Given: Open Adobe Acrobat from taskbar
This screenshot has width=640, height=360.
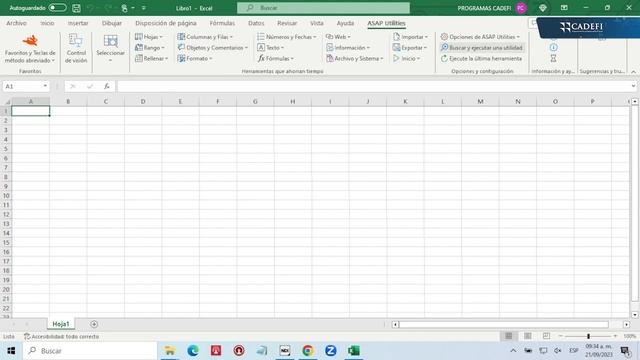Looking at the screenshot, I should pyautogui.click(x=216, y=351).
